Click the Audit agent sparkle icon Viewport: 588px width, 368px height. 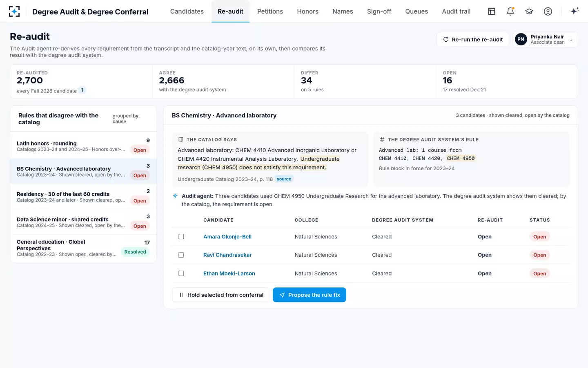point(175,196)
